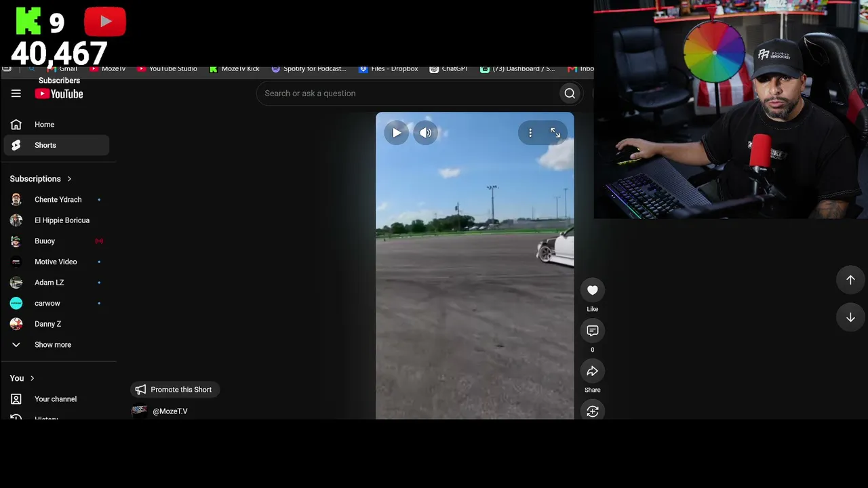Focus the 'Search or ask a question' field

[x=407, y=94]
